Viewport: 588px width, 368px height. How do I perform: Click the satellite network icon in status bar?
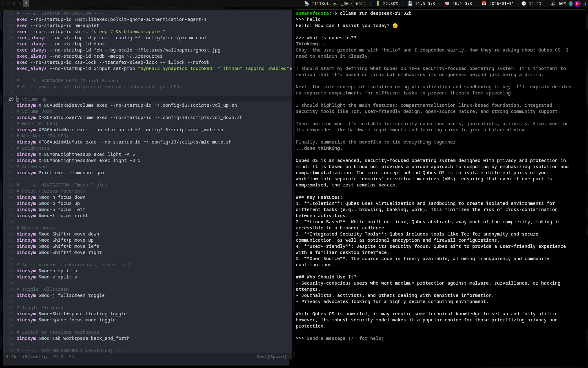[x=307, y=4]
